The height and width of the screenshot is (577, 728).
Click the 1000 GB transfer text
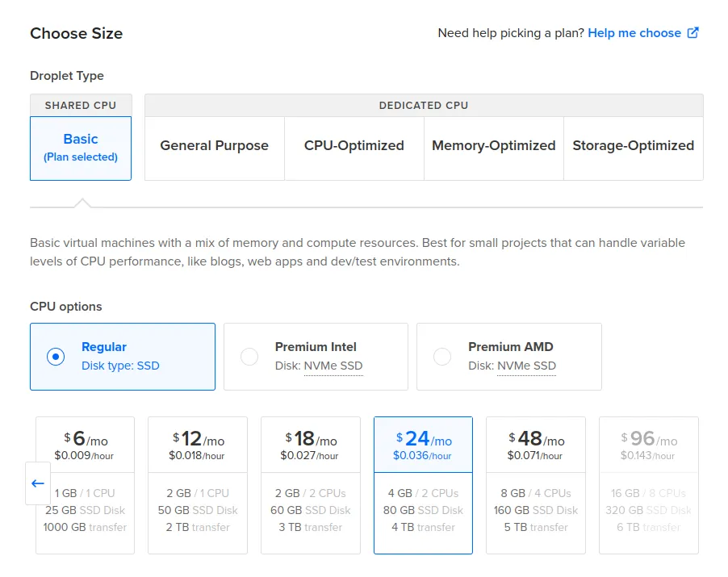click(x=85, y=527)
